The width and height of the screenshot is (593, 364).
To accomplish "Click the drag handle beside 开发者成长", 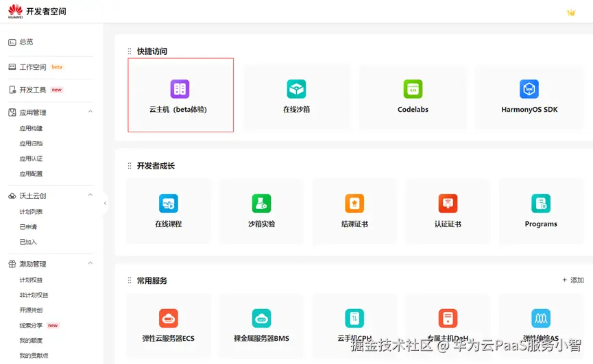I will tap(130, 166).
